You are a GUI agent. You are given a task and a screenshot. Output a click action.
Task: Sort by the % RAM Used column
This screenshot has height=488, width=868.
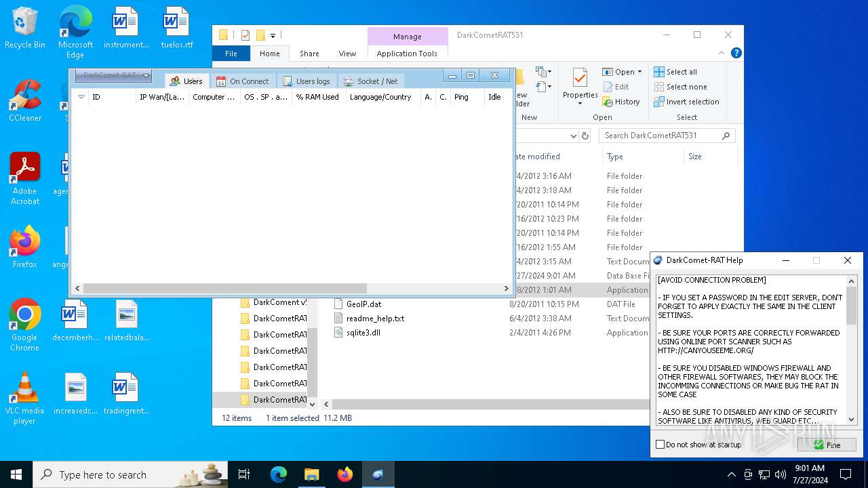[317, 97]
